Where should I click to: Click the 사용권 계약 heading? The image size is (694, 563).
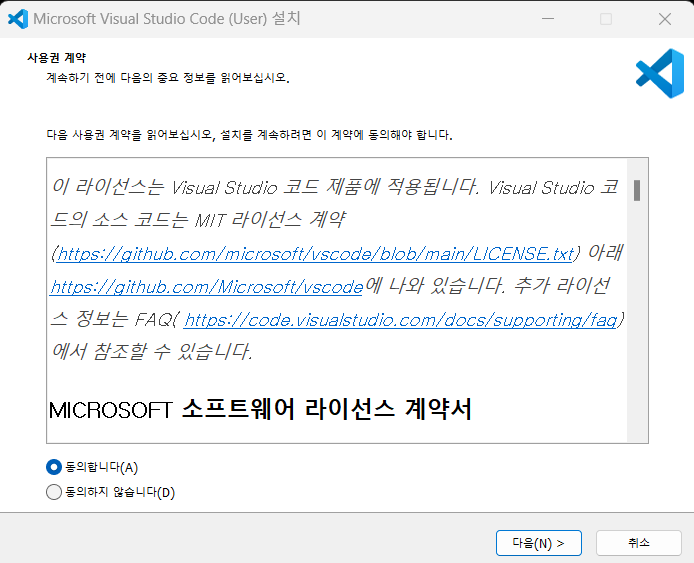(x=57, y=58)
